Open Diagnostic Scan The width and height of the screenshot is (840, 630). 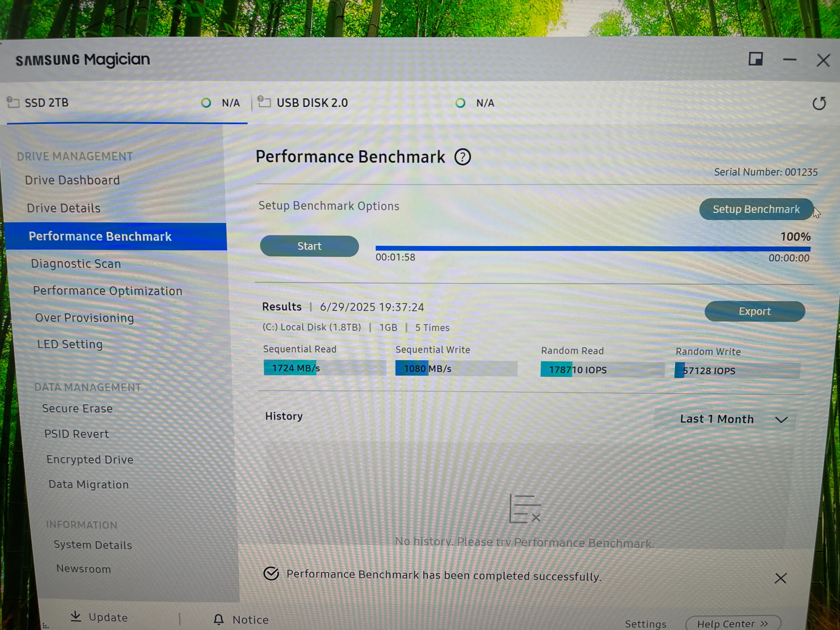(76, 264)
